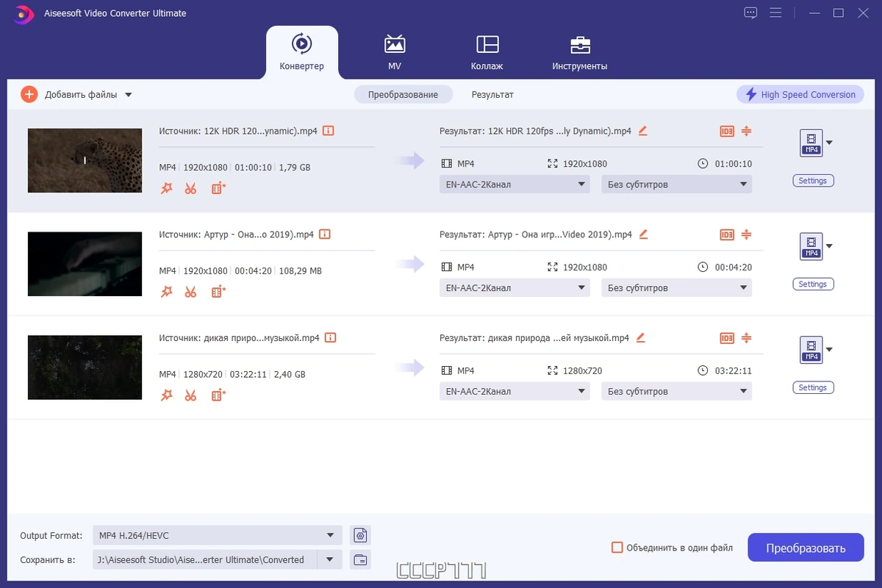Open Без субтитров dropdown for Артур video
The image size is (882, 588).
[x=677, y=288]
